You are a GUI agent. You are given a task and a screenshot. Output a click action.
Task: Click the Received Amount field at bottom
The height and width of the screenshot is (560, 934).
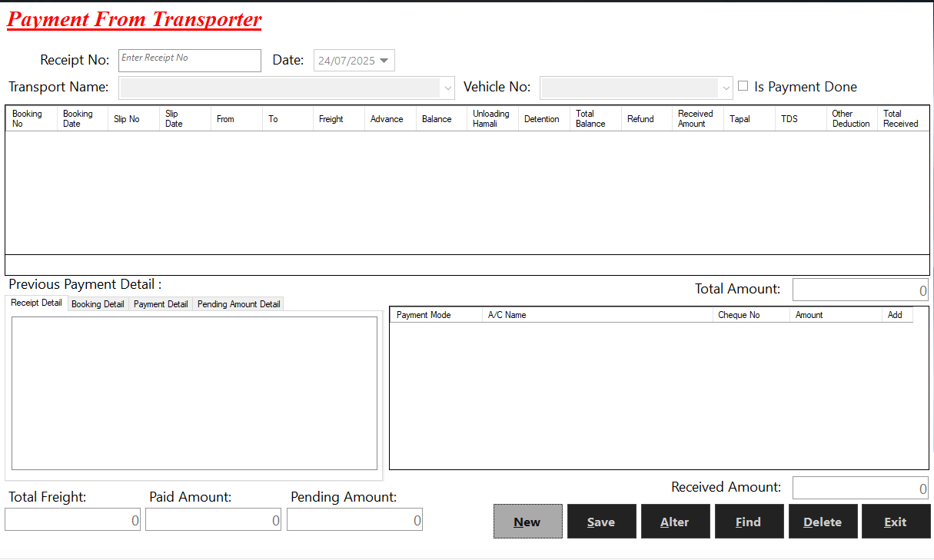859,489
